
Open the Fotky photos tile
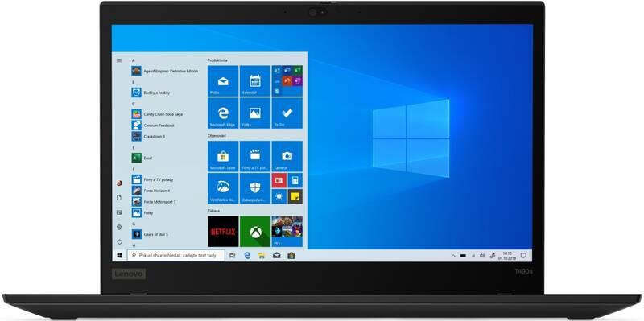coord(255,113)
